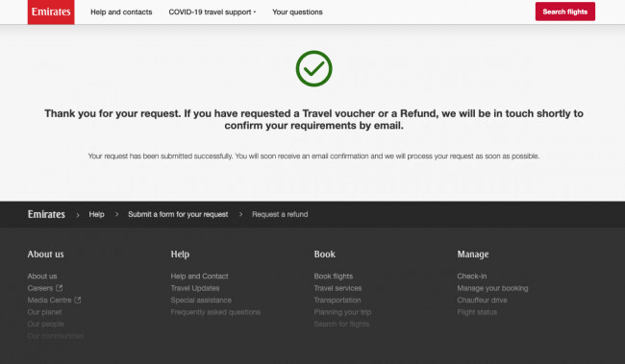This screenshot has width=625, height=364.
Task: Open Travel Updates footer link
Action: click(195, 288)
